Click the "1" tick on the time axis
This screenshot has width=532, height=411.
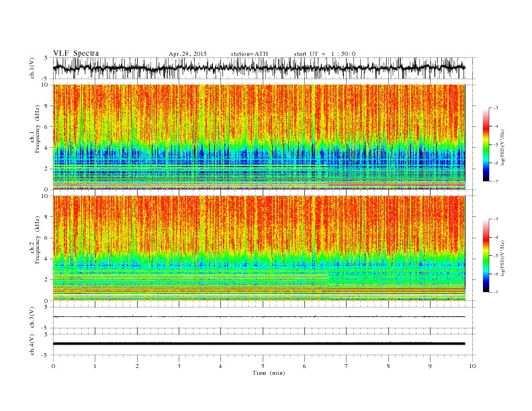(x=95, y=366)
